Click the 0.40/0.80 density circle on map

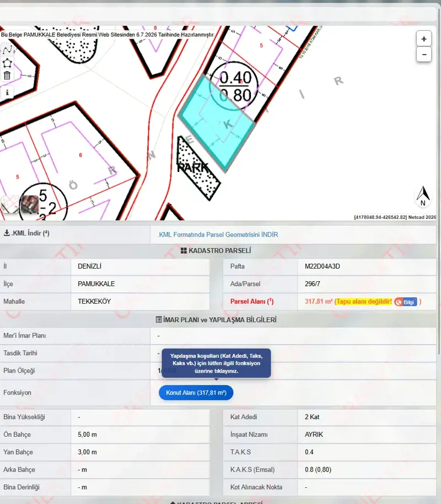click(235, 86)
